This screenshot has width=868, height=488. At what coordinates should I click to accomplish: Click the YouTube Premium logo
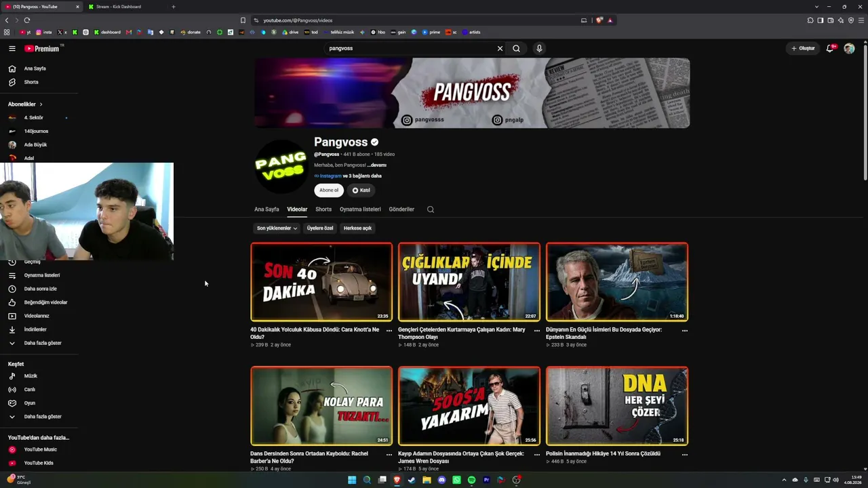(43, 49)
